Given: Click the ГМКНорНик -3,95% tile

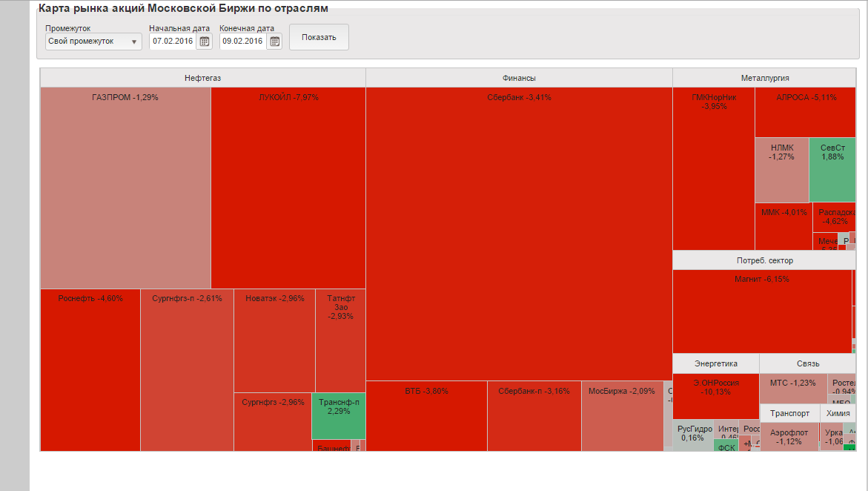Looking at the screenshot, I should point(714,168).
